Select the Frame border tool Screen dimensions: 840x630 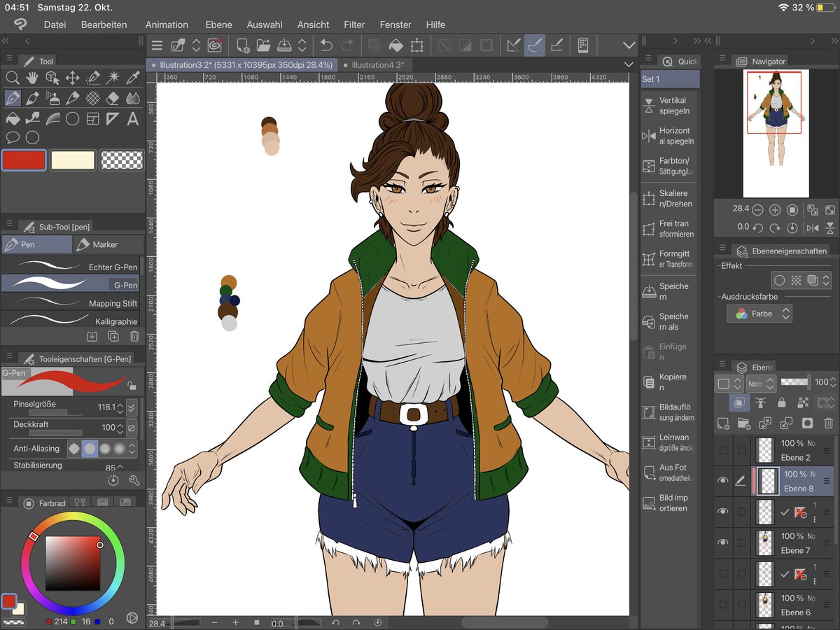coord(92,118)
